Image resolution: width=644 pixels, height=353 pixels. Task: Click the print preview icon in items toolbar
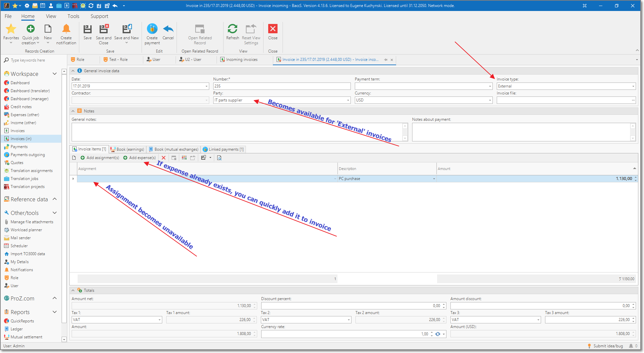pyautogui.click(x=219, y=158)
